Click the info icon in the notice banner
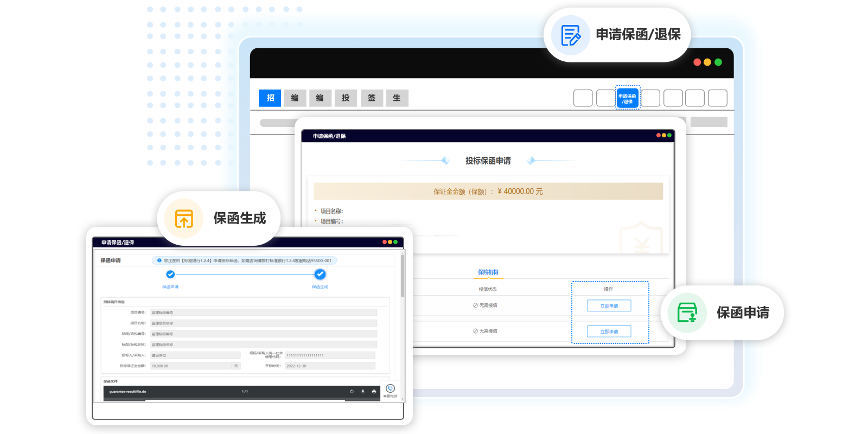The image size is (868, 434). [159, 260]
